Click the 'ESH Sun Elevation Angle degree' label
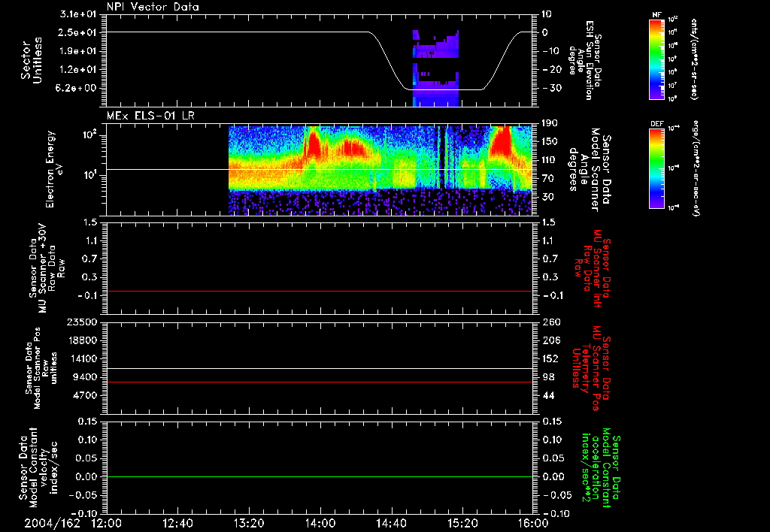The width and height of the screenshot is (770, 532). (584, 60)
